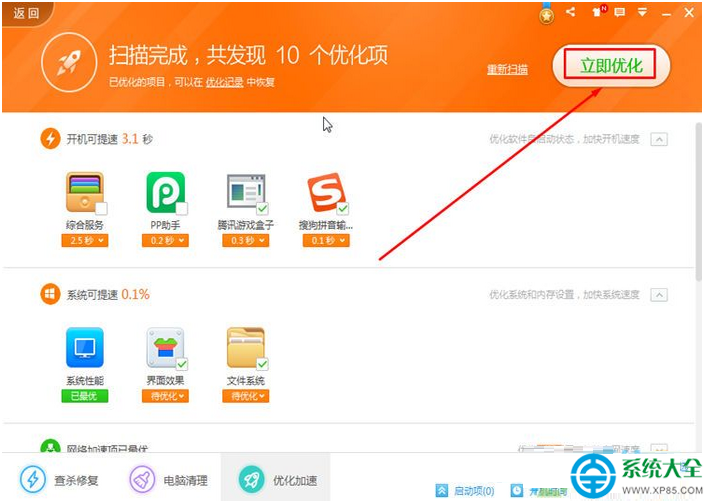Image resolution: width=705 pixels, height=501 pixels.
Task: Click the 腾讯游戏盒子 icon
Action: pos(246,191)
